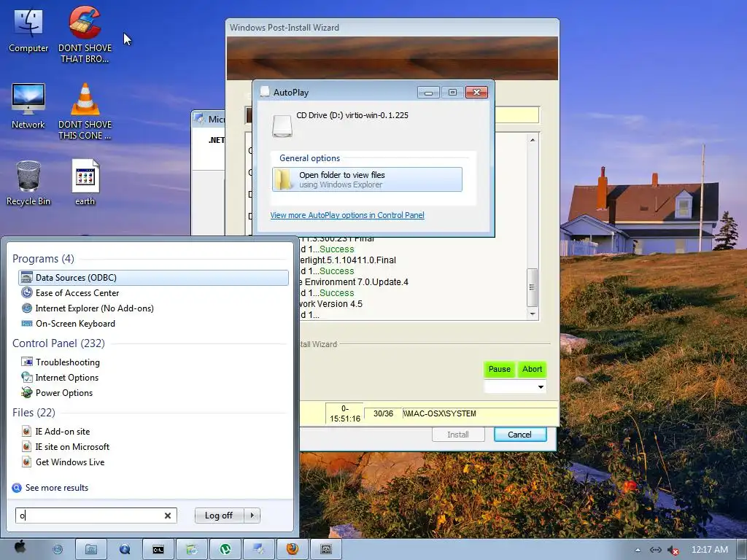The image size is (747, 560).
Task: Open Firefox from the taskbar
Action: 292,549
